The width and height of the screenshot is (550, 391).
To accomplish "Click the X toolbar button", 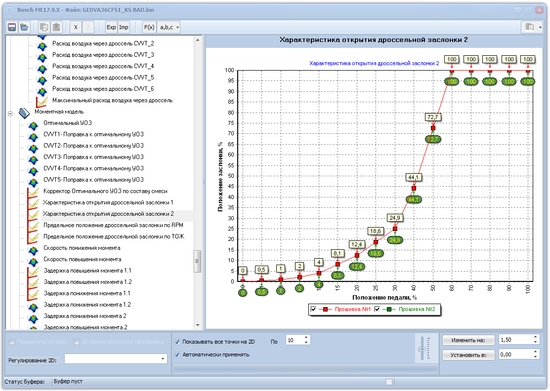I will [75, 27].
